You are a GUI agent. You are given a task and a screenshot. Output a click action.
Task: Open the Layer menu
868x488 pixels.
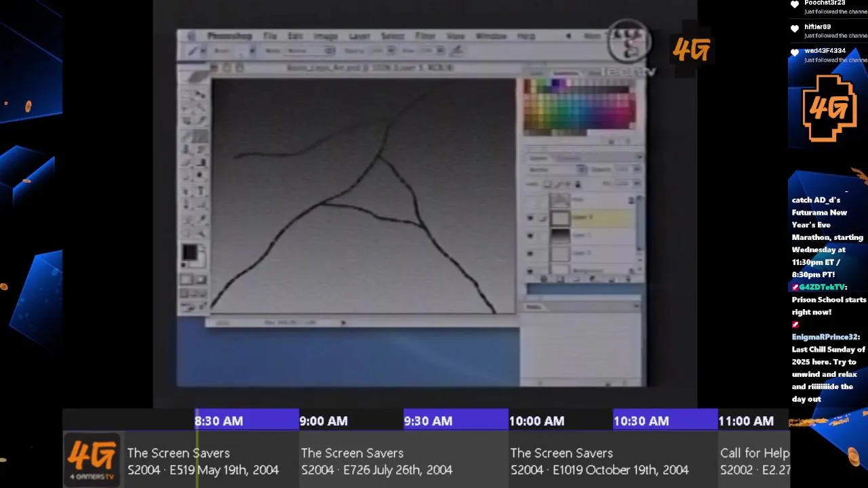click(x=359, y=36)
